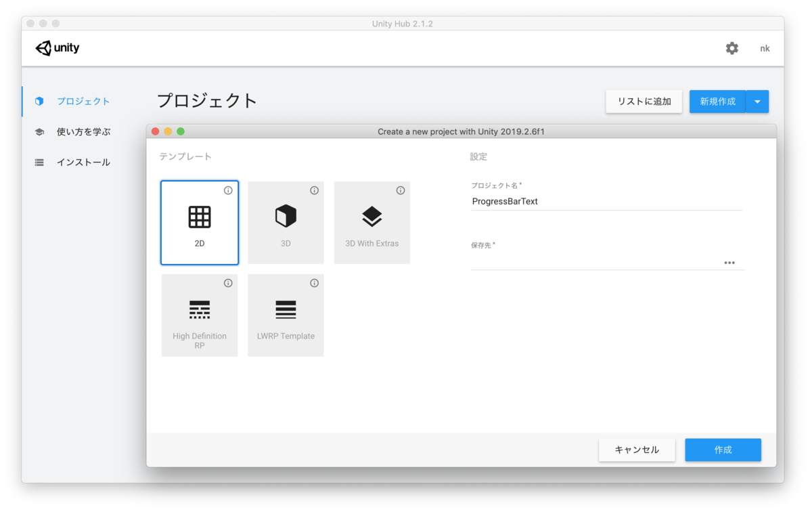
Task: Select the 3D template card
Action: tap(286, 223)
